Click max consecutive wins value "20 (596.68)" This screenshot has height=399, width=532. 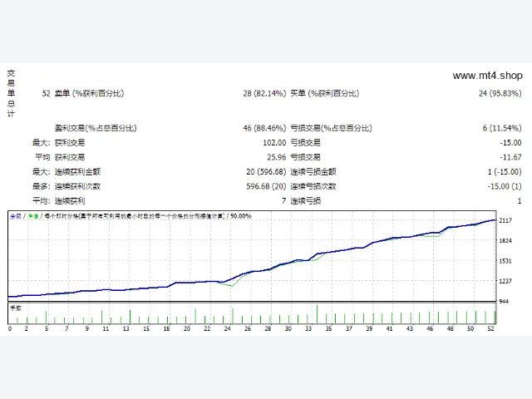pos(266,172)
